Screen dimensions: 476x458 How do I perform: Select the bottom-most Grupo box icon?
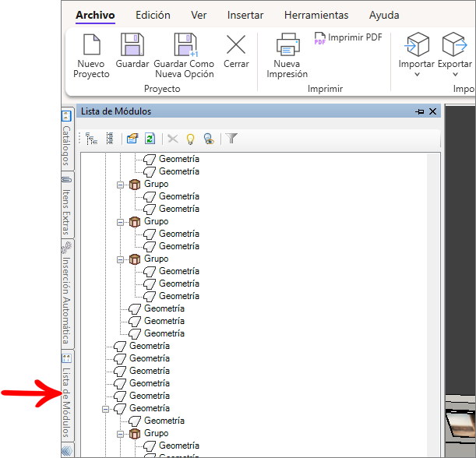click(135, 434)
